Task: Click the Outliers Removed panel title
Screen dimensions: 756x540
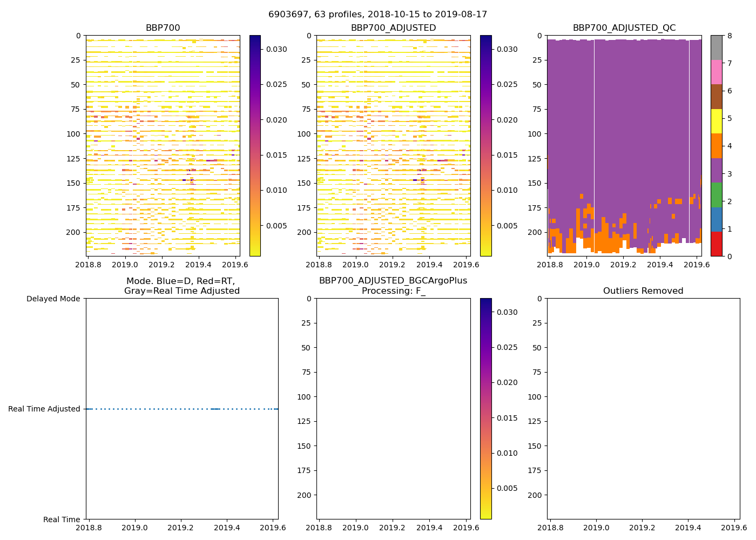Action: [x=643, y=291]
